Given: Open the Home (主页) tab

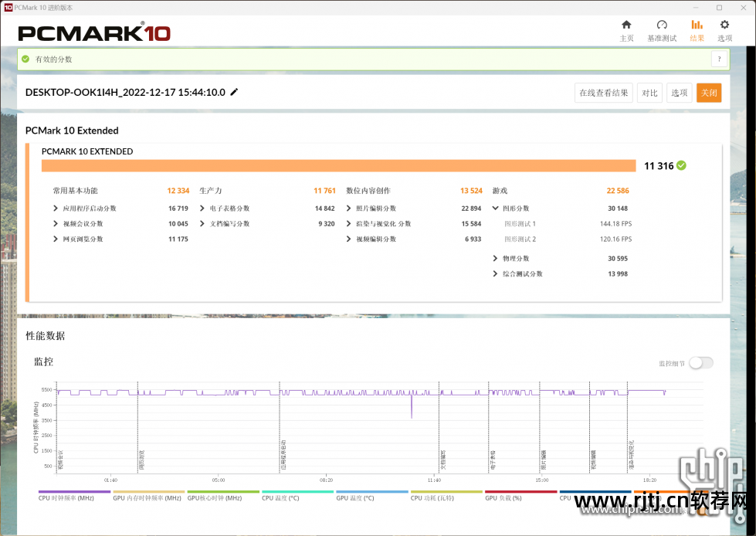Looking at the screenshot, I should click(x=626, y=31).
